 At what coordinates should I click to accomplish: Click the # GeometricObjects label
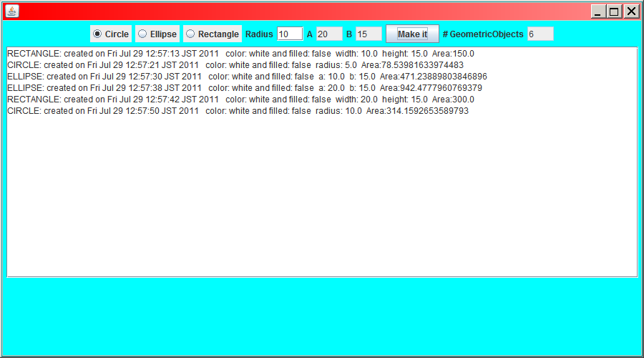click(x=483, y=34)
